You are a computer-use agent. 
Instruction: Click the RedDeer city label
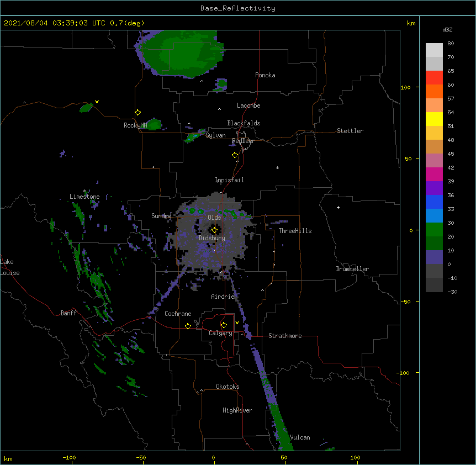[x=243, y=141]
